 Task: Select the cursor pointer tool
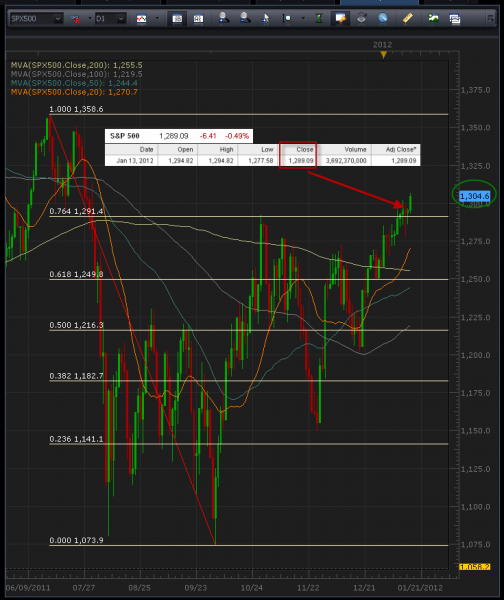266,18
